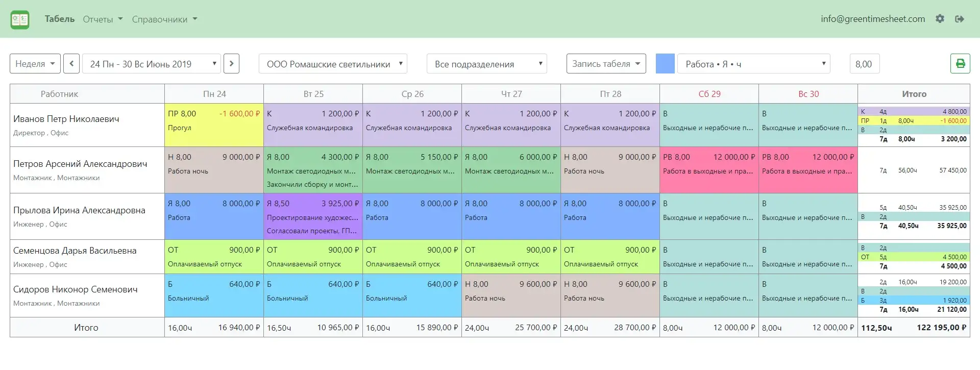Click the logout arrow icon
The image size is (980, 370).
tap(960, 19)
